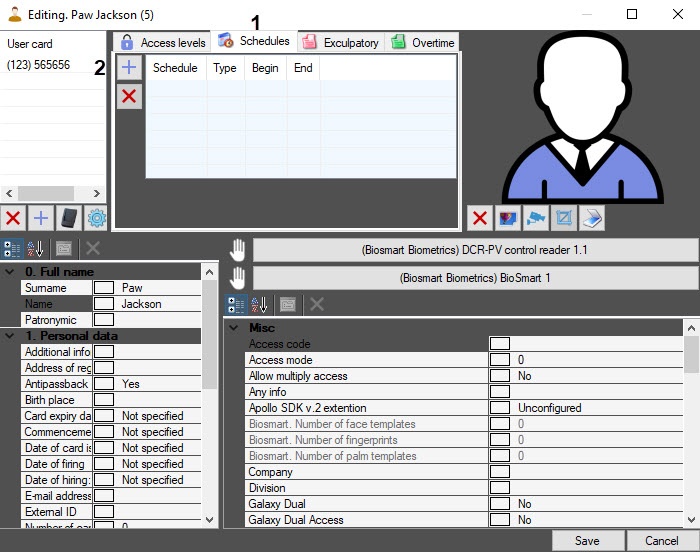The width and height of the screenshot is (700, 552).
Task: Toggle the checkbox for Allow multiply access
Action: 500,376
